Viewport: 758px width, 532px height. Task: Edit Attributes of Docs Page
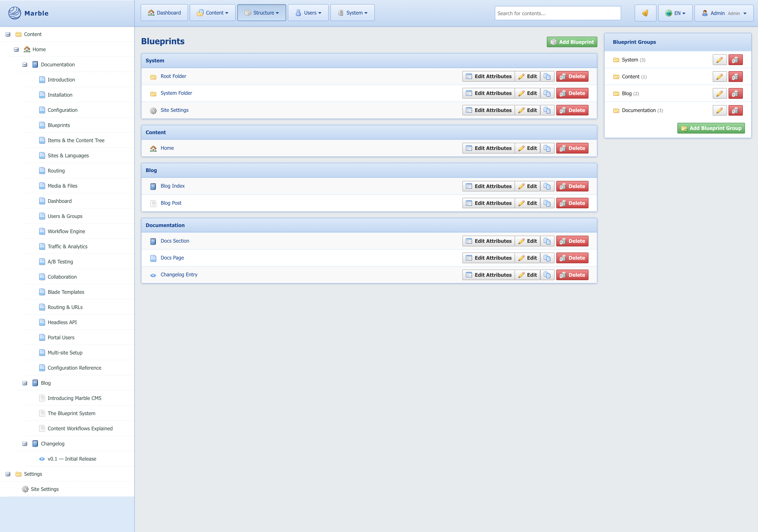click(488, 258)
